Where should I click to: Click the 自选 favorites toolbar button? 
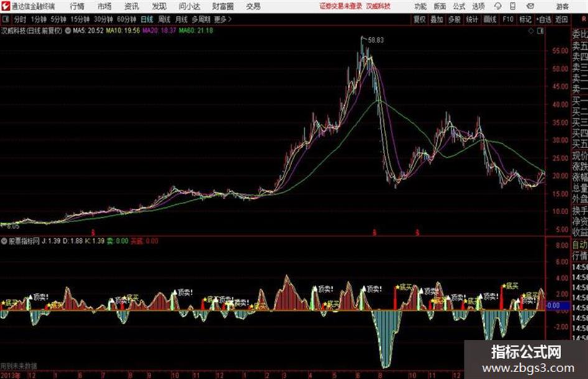point(544,19)
